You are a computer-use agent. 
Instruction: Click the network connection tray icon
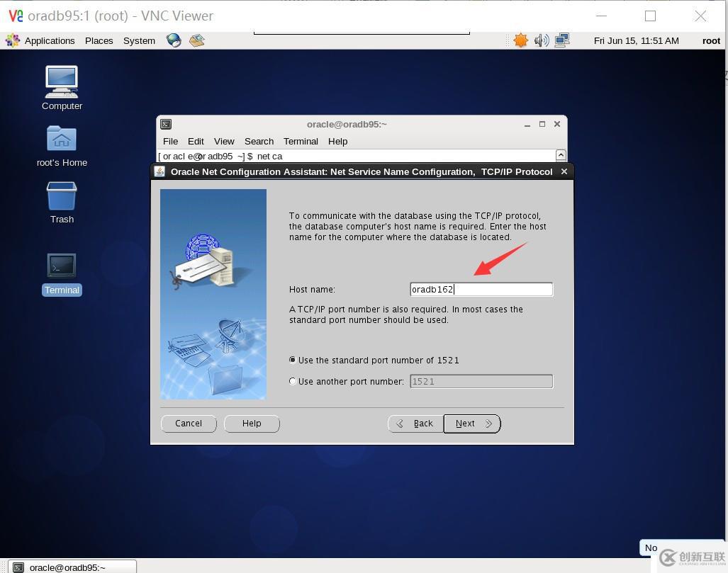pos(562,40)
